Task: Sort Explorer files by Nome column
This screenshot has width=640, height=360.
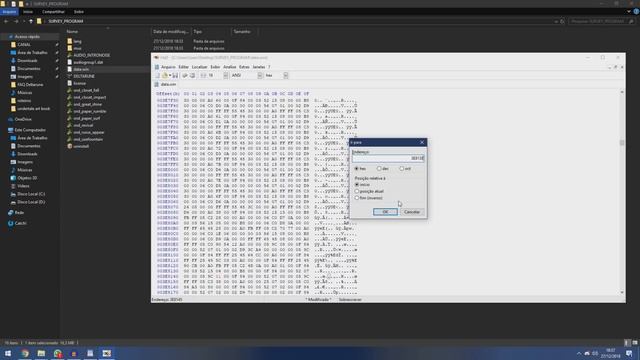Action: click(72, 31)
